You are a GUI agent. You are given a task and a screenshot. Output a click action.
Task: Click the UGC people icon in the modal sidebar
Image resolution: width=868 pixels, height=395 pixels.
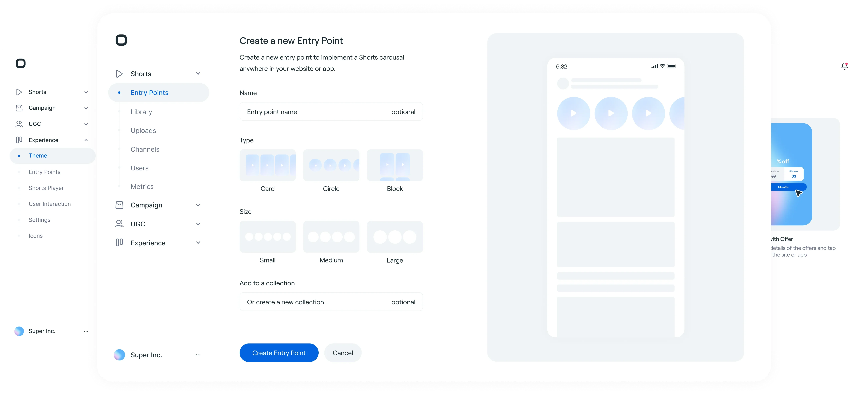(x=119, y=224)
